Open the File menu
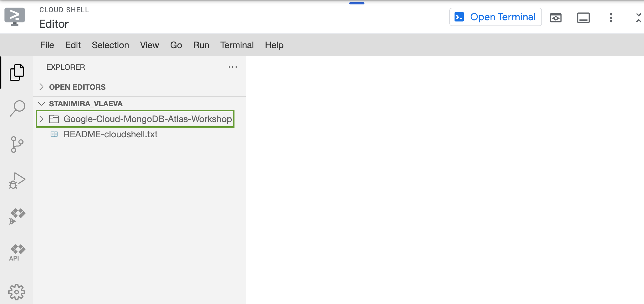644x304 pixels. [47, 45]
